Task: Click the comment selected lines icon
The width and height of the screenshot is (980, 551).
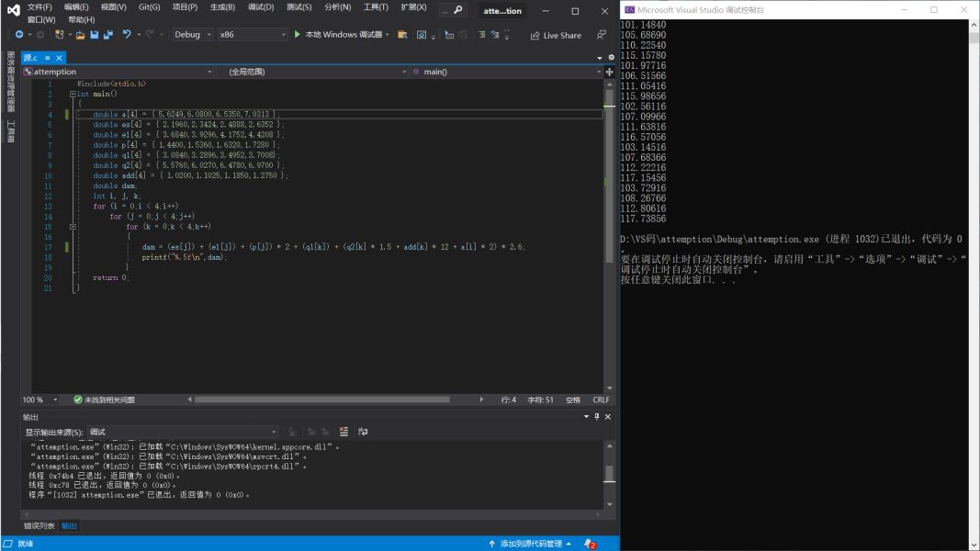Action: [x=482, y=35]
